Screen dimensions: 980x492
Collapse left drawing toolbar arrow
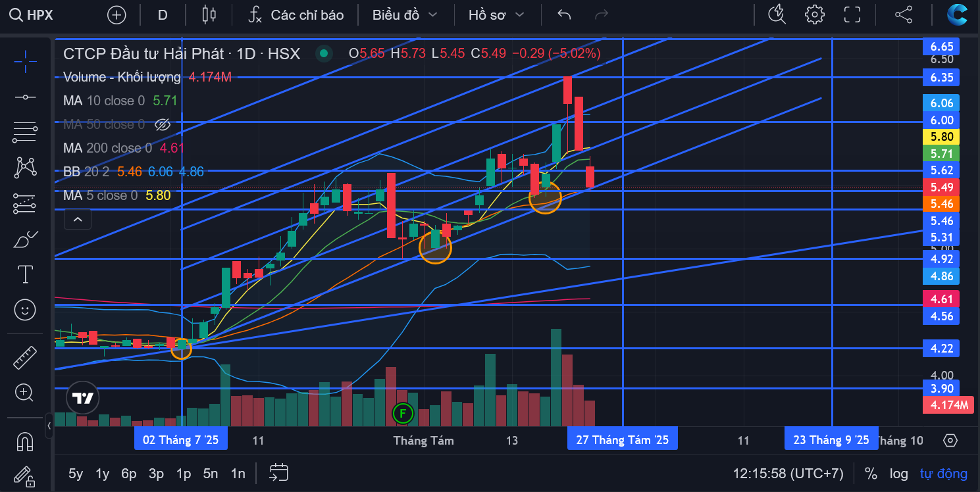tap(49, 426)
